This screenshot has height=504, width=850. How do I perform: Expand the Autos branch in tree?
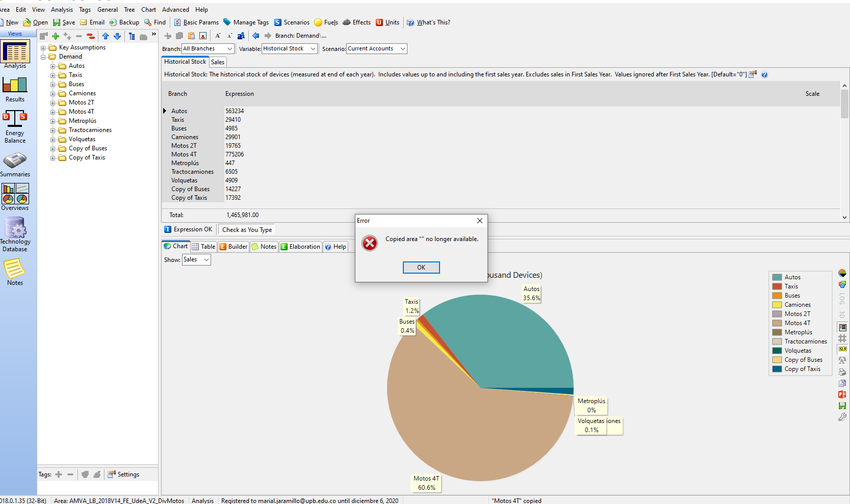coord(53,66)
